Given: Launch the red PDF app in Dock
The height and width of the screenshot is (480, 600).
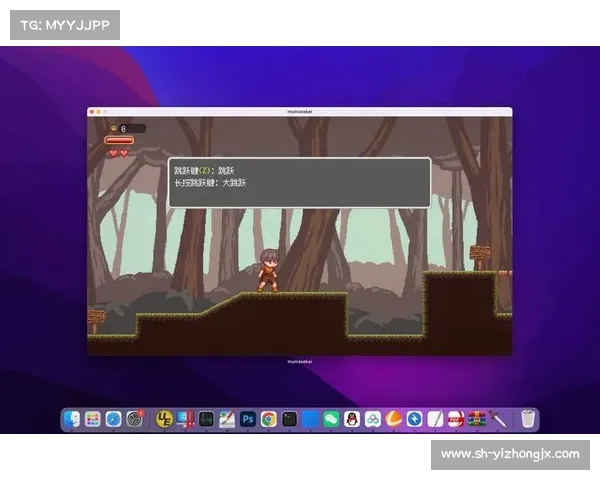Looking at the screenshot, I should (x=456, y=419).
